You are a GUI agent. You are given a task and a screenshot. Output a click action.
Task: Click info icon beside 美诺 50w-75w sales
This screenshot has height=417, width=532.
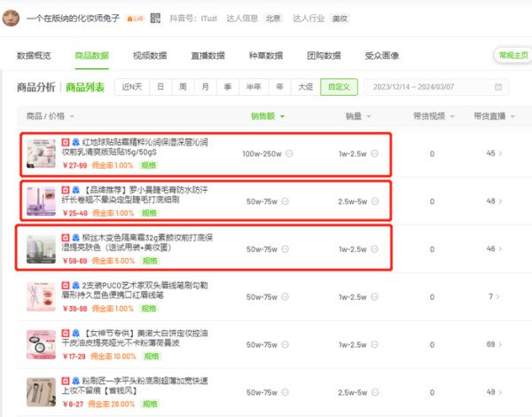[285, 344]
